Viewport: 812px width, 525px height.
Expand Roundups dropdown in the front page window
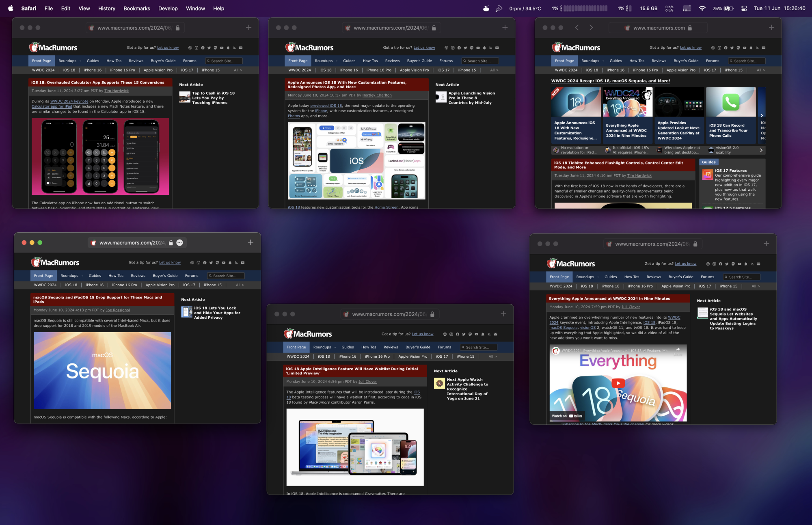[592, 61]
